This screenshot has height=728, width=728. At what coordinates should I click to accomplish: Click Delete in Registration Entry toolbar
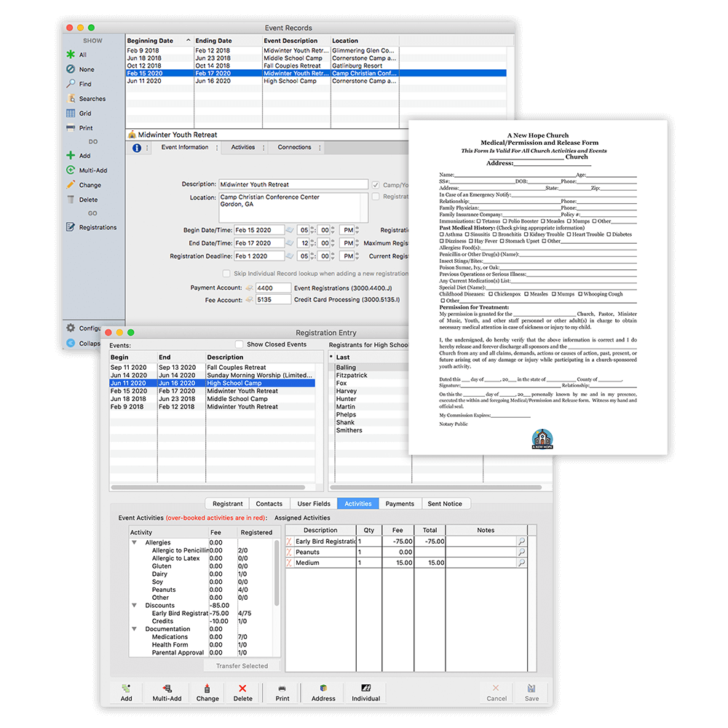click(x=243, y=693)
